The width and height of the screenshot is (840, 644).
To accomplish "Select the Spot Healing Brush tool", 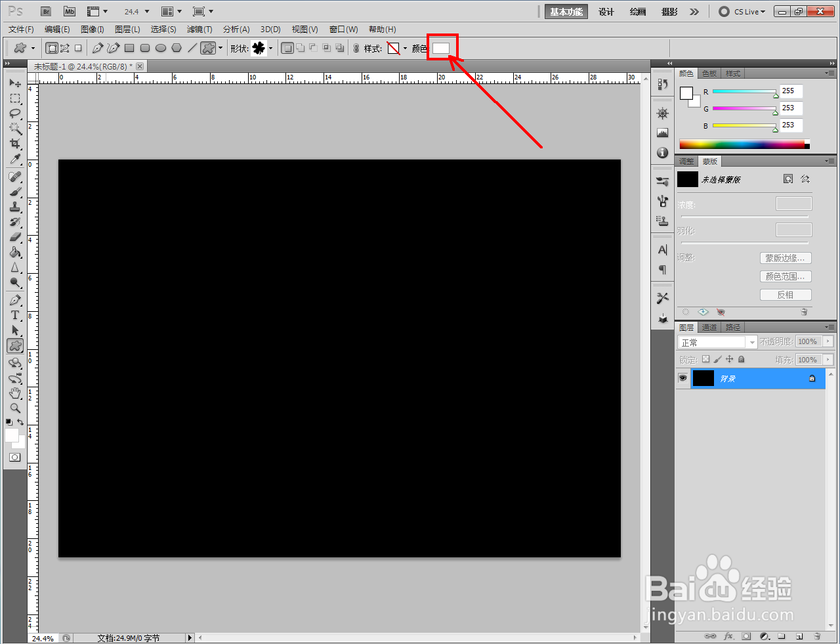I will pyautogui.click(x=15, y=177).
